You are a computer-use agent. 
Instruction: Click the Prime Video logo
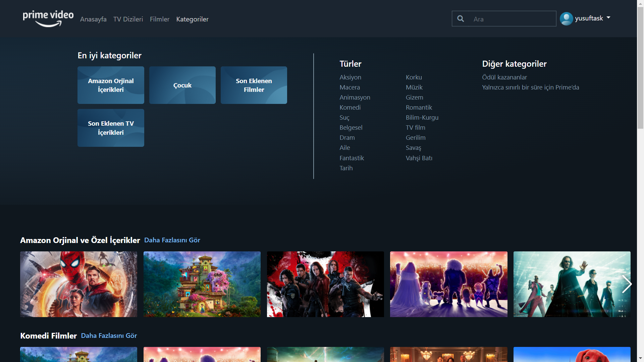tap(48, 18)
